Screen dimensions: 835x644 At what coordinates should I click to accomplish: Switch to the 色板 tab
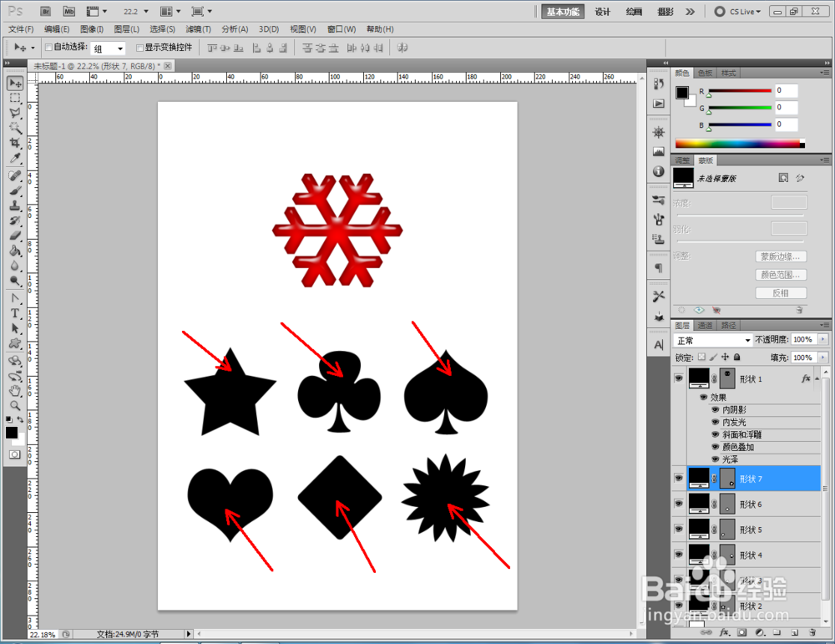coord(705,73)
